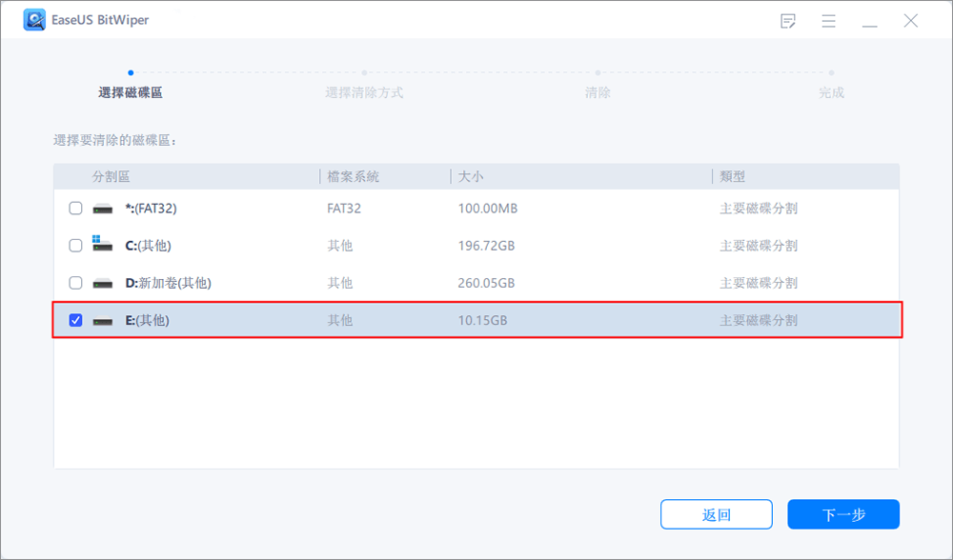Click the 下一步 button
This screenshot has width=953, height=560.
tap(843, 514)
